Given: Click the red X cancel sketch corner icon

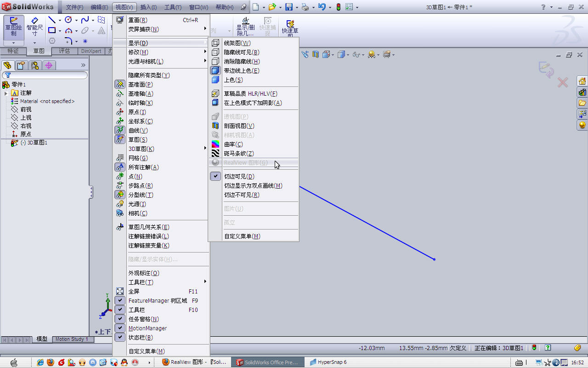Looking at the screenshot, I should coord(563,82).
